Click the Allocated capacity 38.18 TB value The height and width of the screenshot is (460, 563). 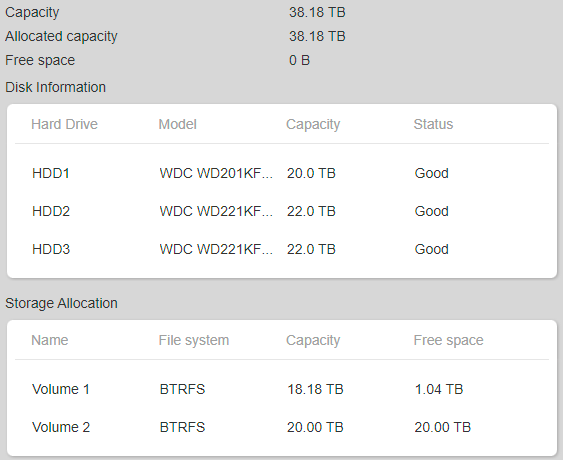pyautogui.click(x=317, y=36)
